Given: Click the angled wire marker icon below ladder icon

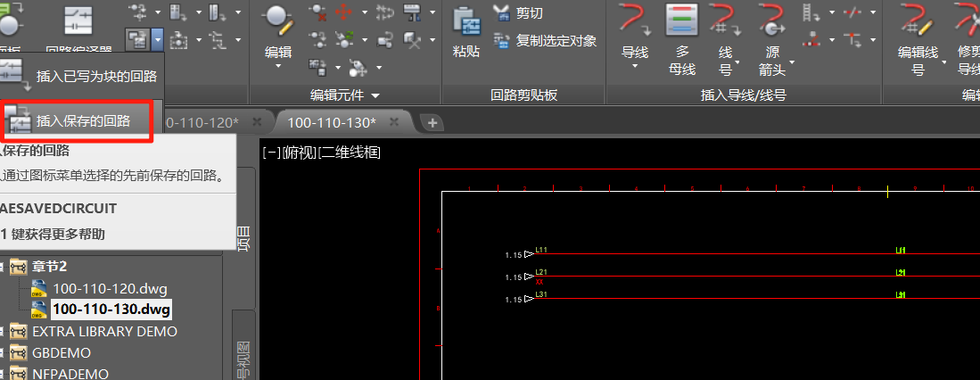Looking at the screenshot, I should tap(811, 40).
